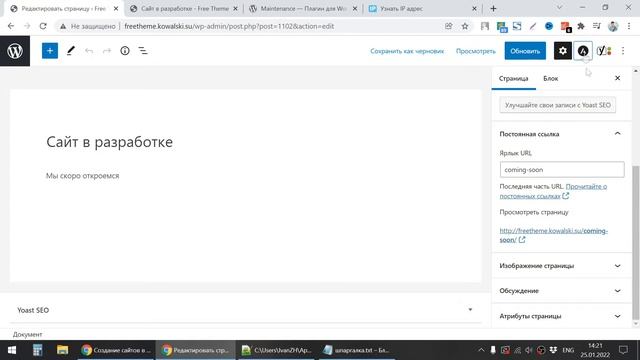This screenshot has height=360, width=640.
Task: Click the sidebar vertical scrollbar
Action: [636, 241]
